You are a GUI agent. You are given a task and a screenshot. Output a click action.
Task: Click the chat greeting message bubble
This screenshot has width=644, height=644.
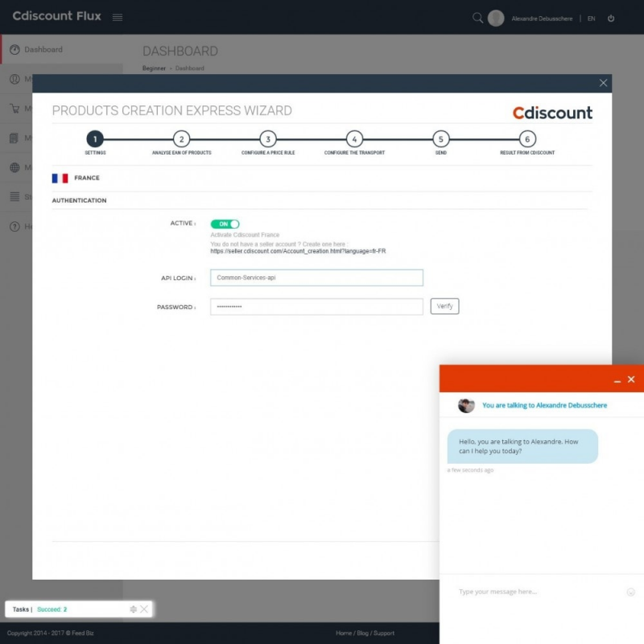[x=522, y=447]
